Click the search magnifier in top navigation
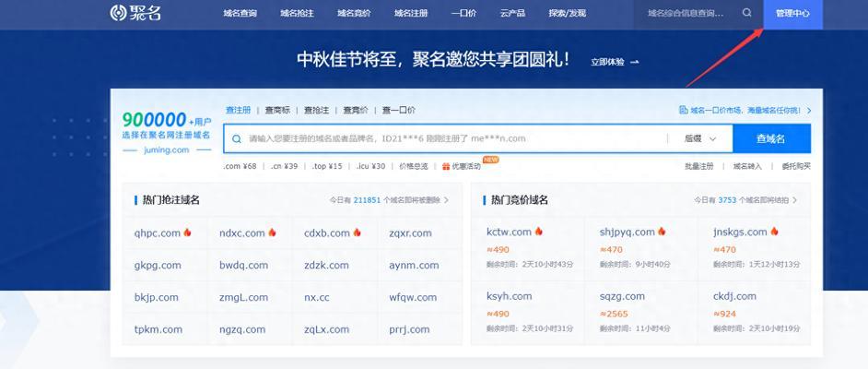This screenshot has width=868, height=369. click(746, 13)
